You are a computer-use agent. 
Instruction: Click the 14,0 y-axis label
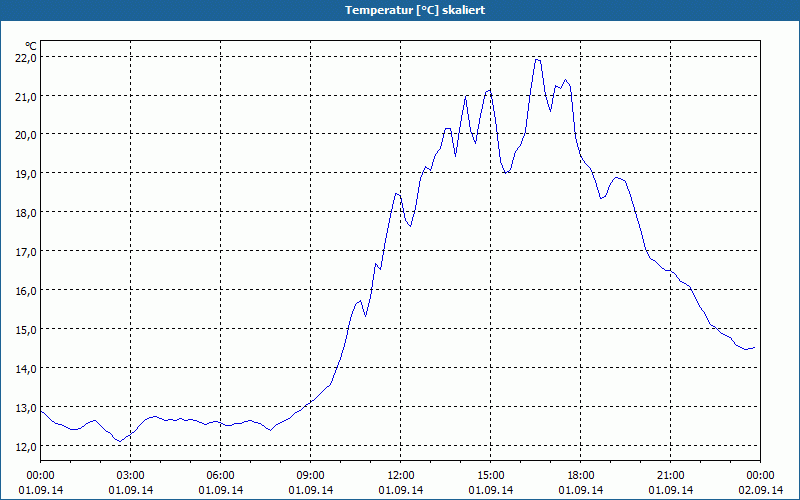(26, 368)
